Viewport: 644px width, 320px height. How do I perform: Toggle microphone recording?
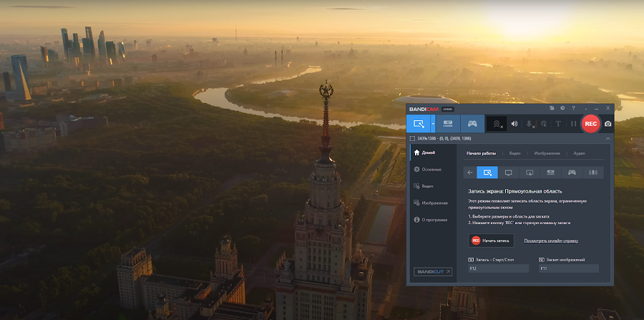pyautogui.click(x=530, y=124)
